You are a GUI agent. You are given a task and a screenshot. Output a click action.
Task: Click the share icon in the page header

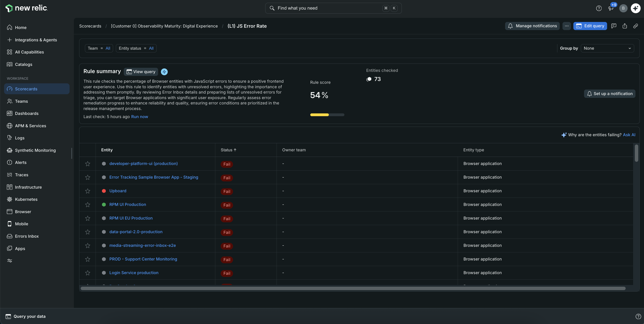[625, 26]
